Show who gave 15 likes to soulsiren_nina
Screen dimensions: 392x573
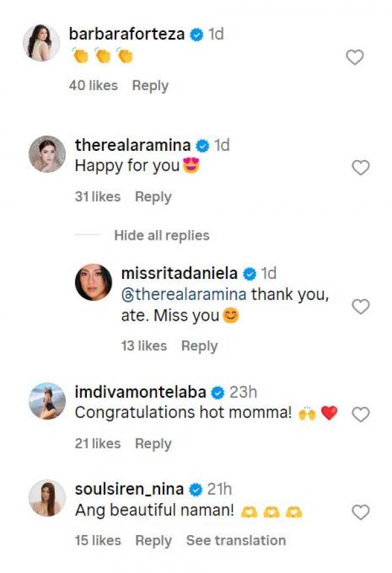tap(98, 540)
